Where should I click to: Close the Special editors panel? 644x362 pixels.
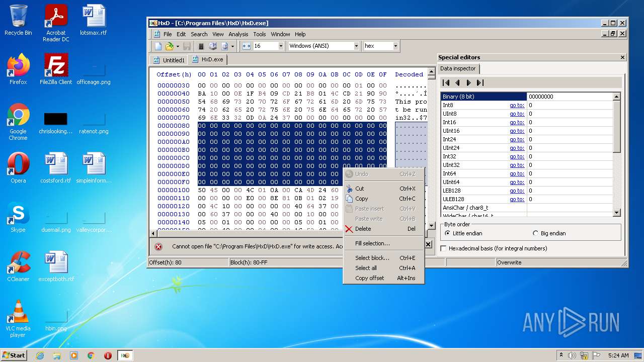pyautogui.click(x=622, y=57)
